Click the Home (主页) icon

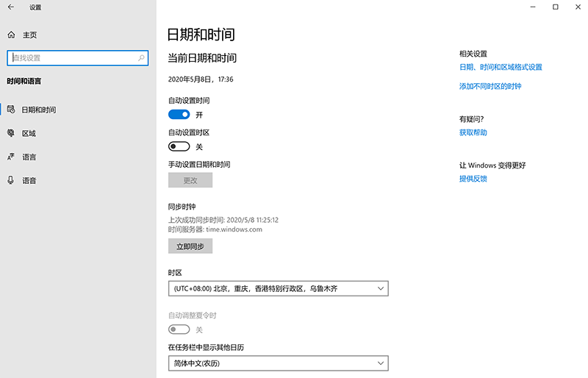point(11,35)
